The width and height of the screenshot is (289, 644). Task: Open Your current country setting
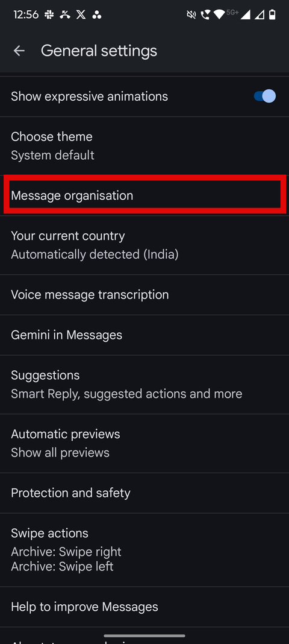coord(144,245)
